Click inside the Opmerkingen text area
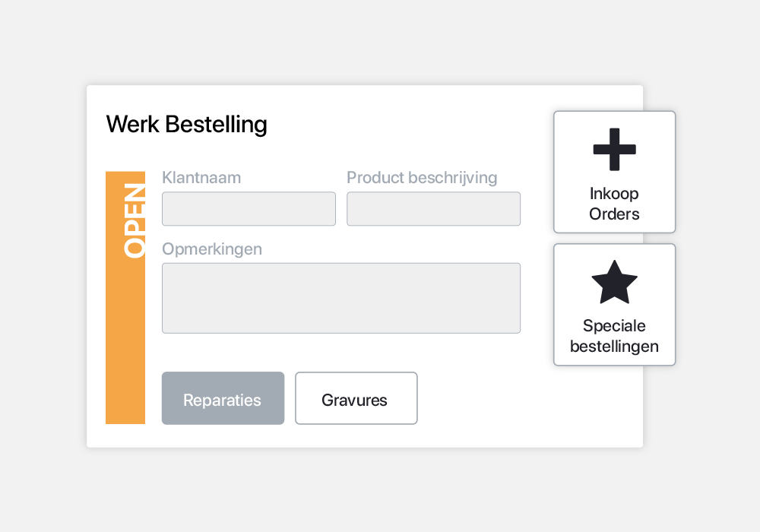The image size is (760, 532). tap(341, 298)
